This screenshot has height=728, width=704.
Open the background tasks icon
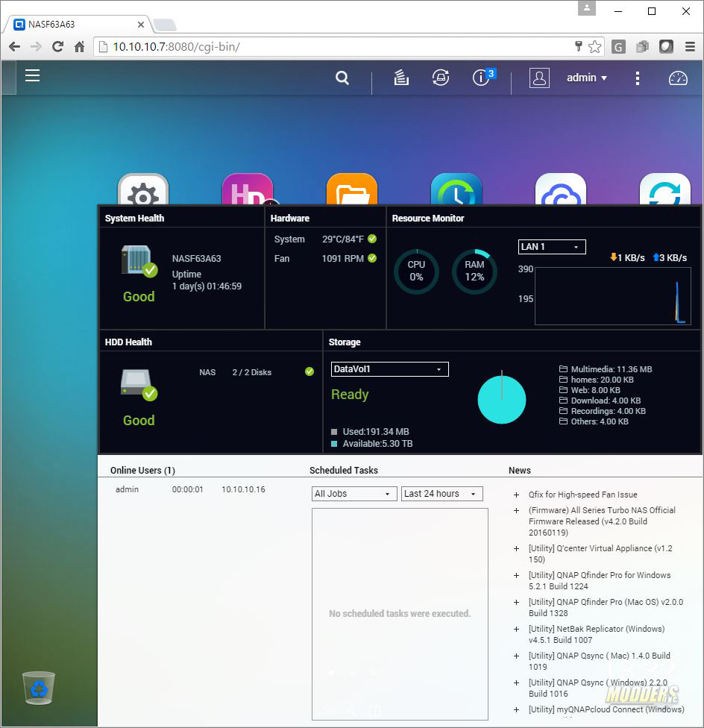click(x=401, y=78)
